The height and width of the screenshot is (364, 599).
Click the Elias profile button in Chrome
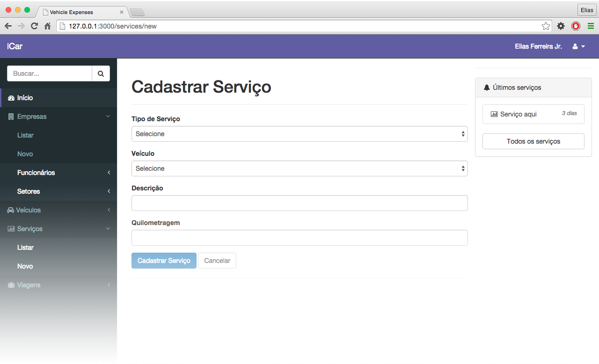coord(586,10)
